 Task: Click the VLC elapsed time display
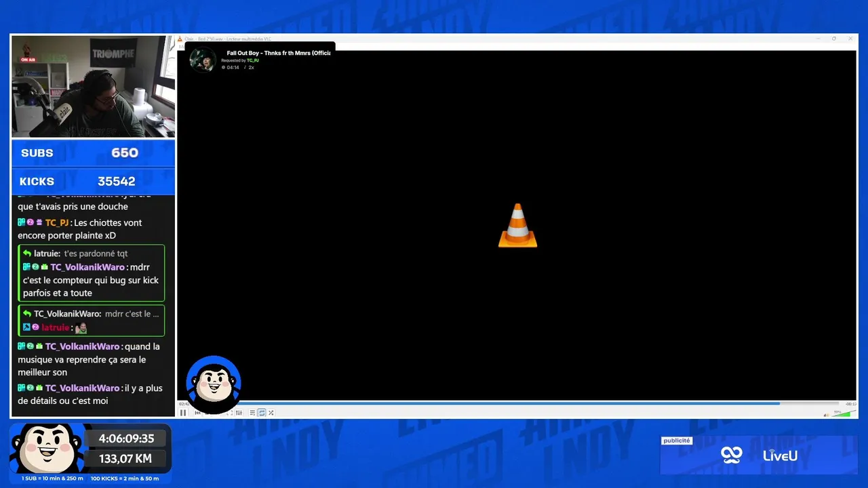(x=183, y=404)
